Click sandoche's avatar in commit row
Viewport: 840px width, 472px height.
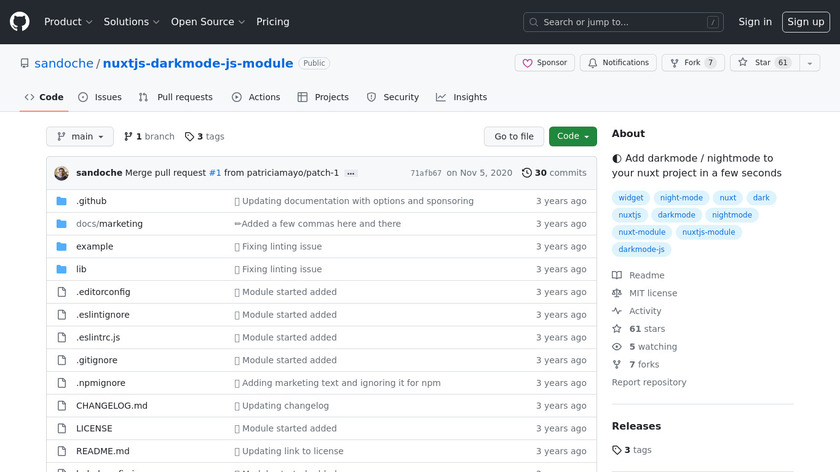click(61, 173)
